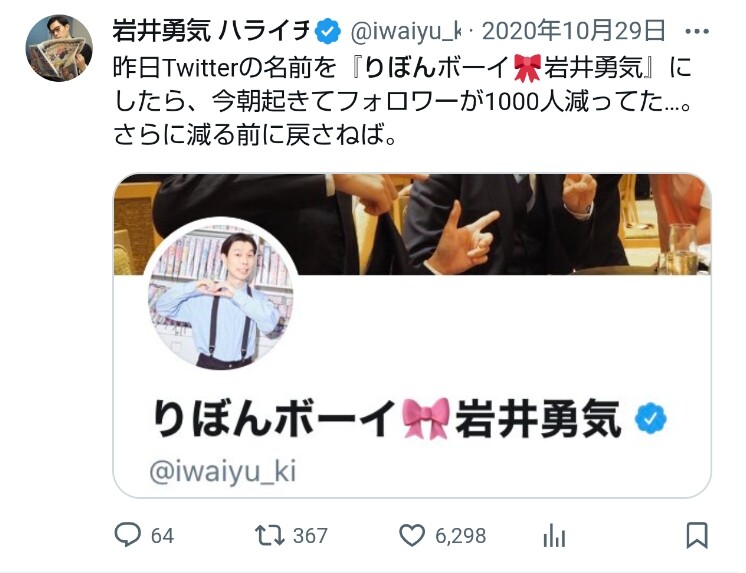Open the view analytics bar chart icon
The width and height of the screenshot is (746, 573).
coord(554,536)
